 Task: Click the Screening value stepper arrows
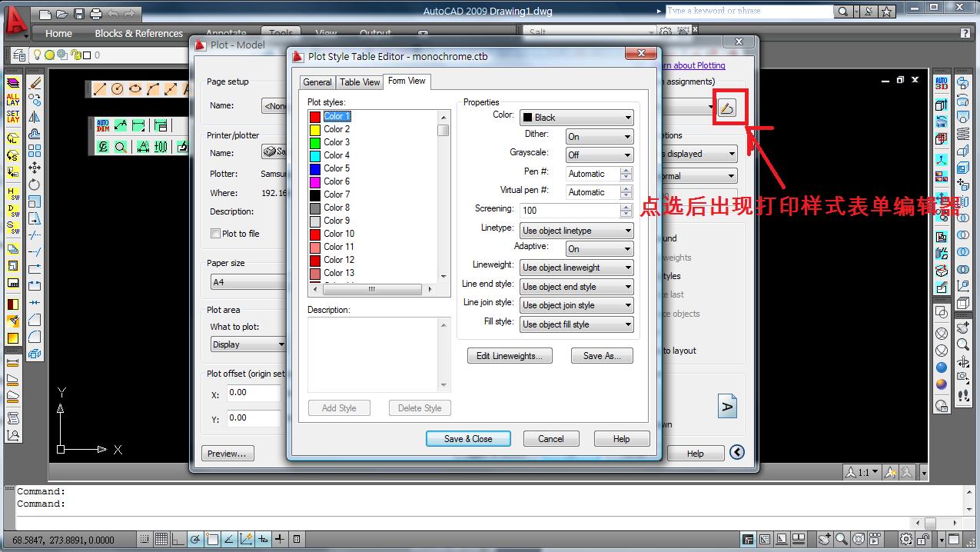(626, 211)
